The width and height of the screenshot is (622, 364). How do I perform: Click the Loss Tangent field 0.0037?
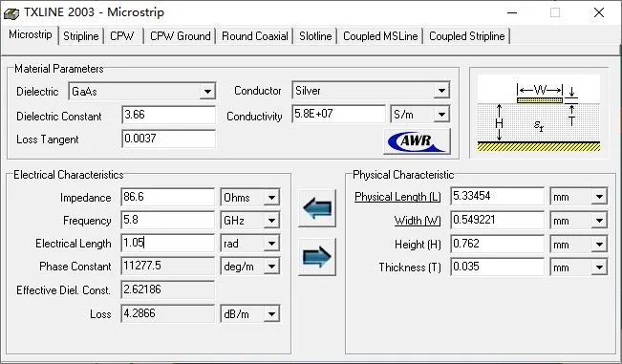[168, 139]
